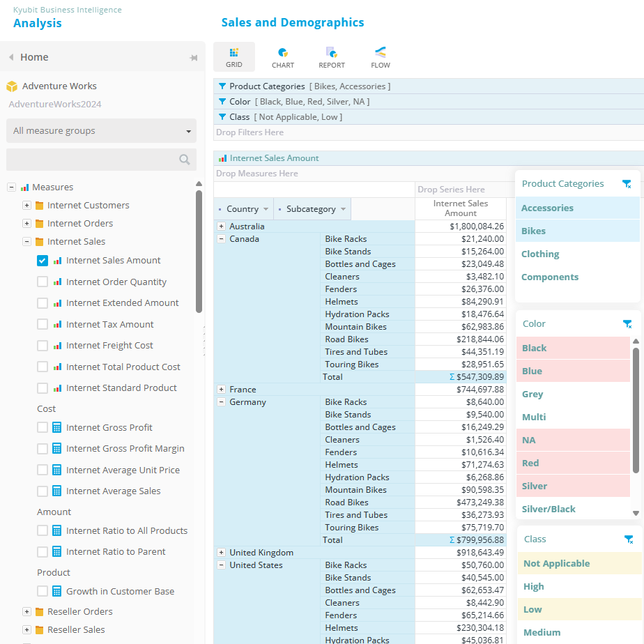This screenshot has height=644, width=644.
Task: Collapse the Canada row
Action: coord(221,239)
